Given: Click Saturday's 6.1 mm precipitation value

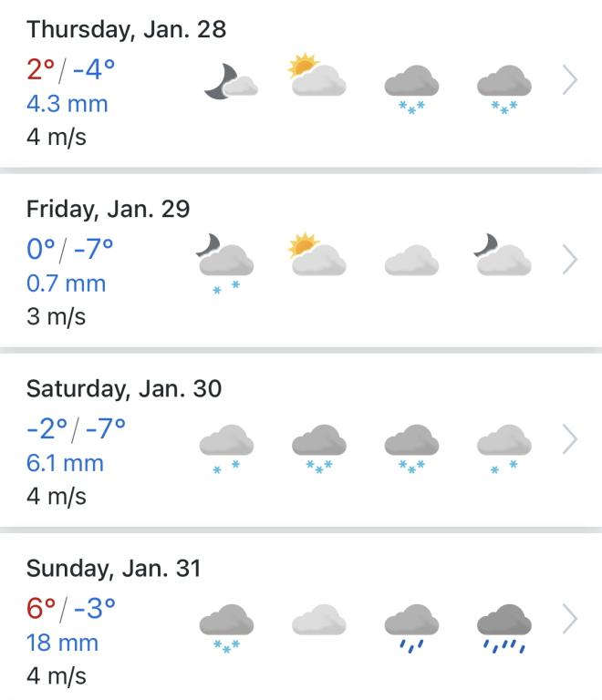Looking at the screenshot, I should point(66,463).
